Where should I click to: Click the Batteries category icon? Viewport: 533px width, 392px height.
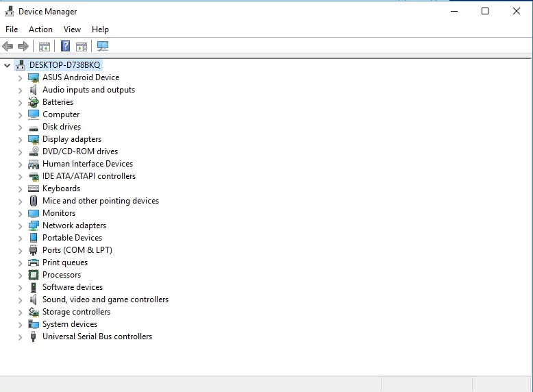point(34,102)
